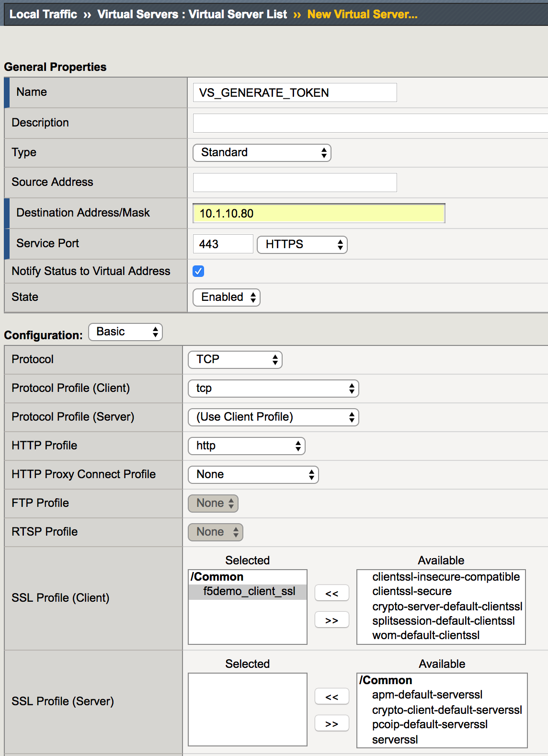Screen dimensions: 548x756
Task: Click the Service Port number field
Action: click(223, 244)
